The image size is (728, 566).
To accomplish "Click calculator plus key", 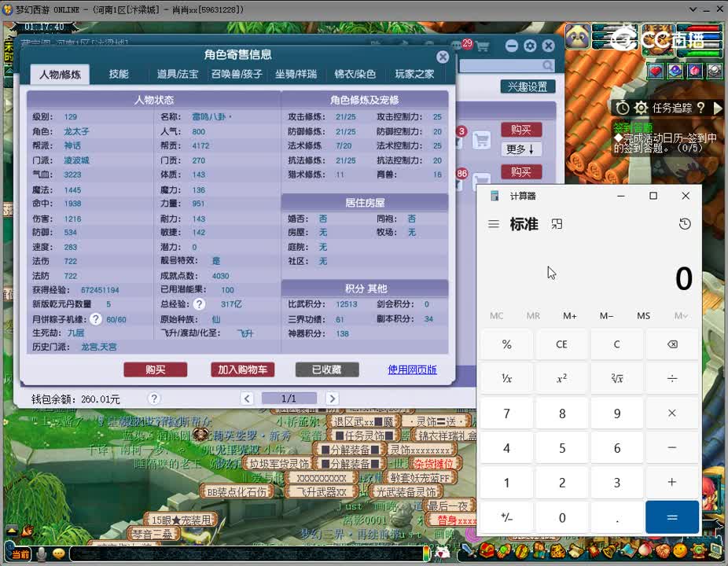I will 672,483.
